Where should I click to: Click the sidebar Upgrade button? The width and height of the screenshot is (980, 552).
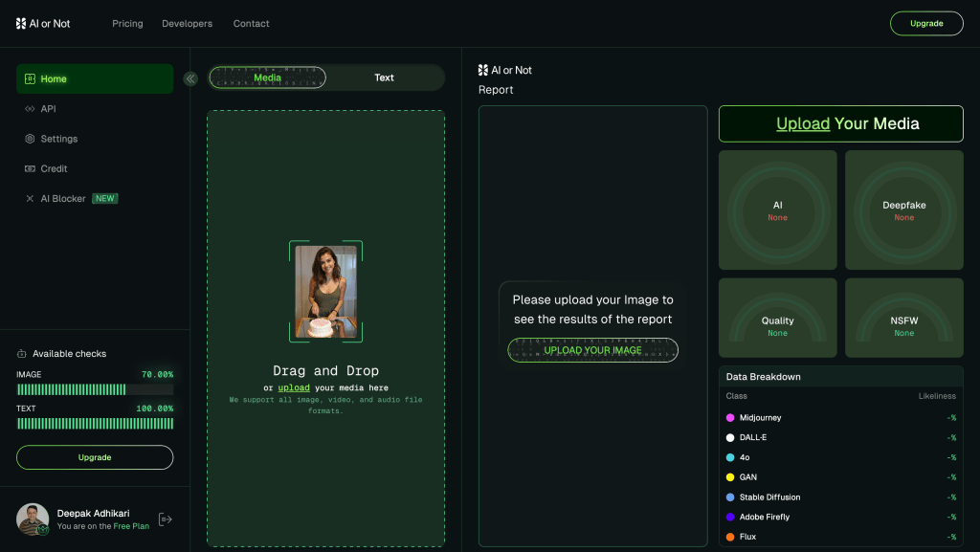tap(95, 457)
